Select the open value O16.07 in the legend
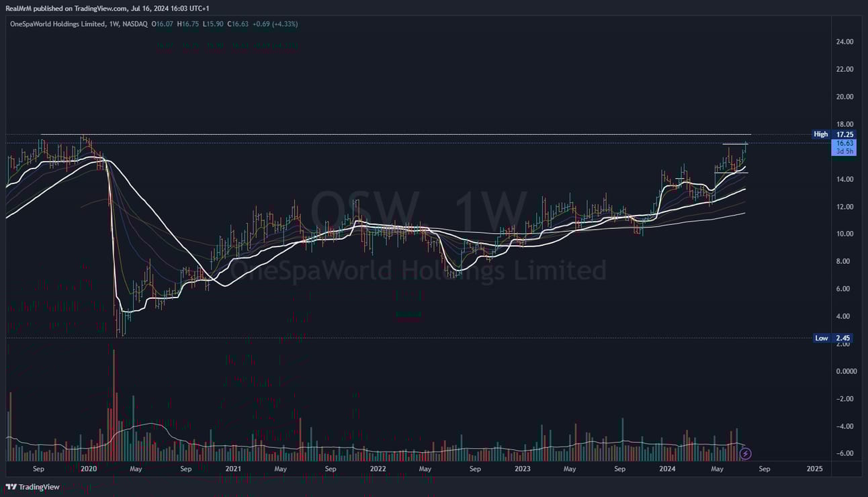868x497 pixels. click(163, 24)
